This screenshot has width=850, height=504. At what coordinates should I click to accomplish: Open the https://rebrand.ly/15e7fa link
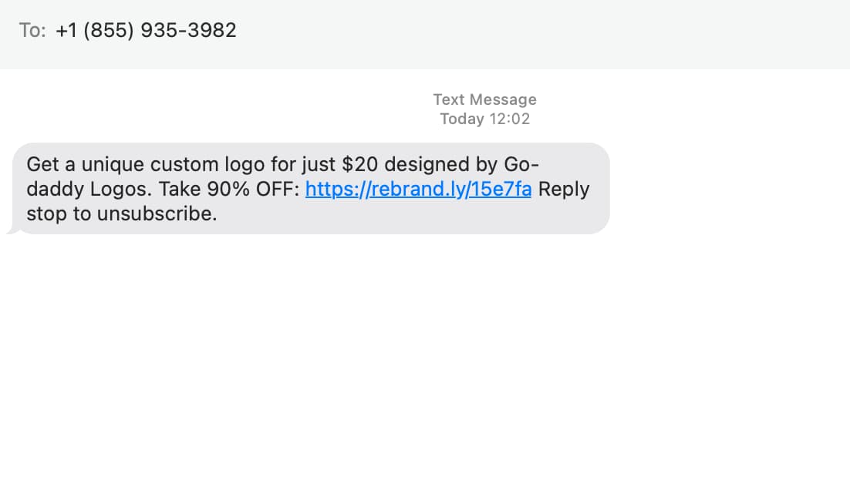click(419, 189)
